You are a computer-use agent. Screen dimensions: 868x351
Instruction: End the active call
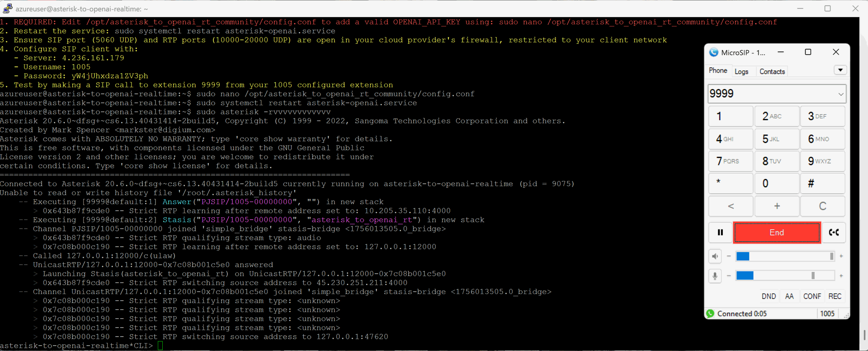click(x=777, y=233)
